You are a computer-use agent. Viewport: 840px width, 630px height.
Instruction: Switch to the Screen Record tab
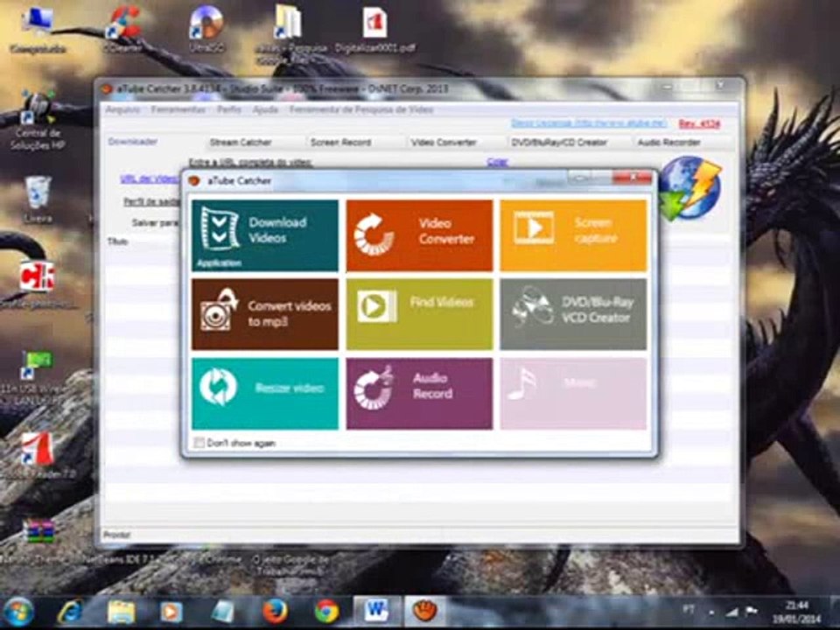[340, 143]
